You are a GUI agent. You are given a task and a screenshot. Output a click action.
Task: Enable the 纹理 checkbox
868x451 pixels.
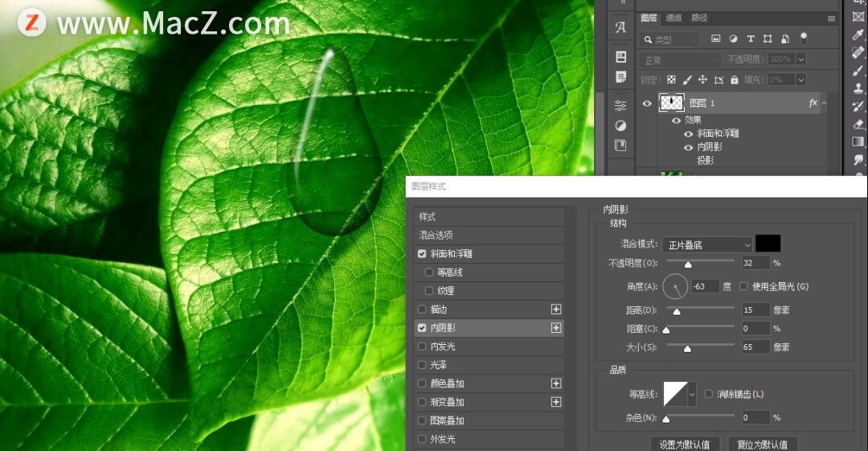pos(428,291)
